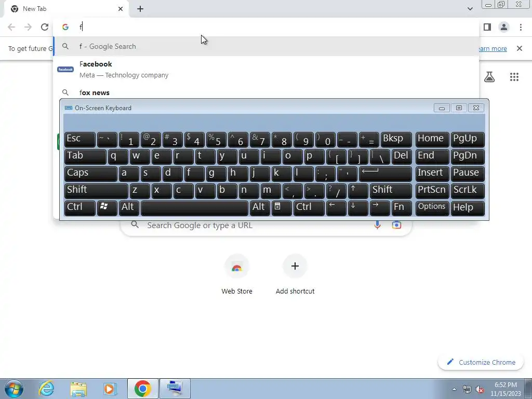Click the Home key on the keyboard
Screen dimensions: 532x399
tap(432, 139)
